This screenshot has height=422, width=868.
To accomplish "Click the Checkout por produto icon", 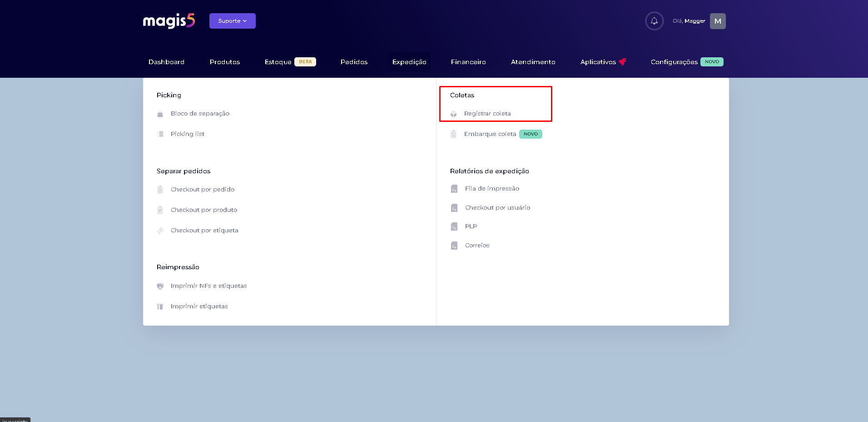I will [160, 210].
